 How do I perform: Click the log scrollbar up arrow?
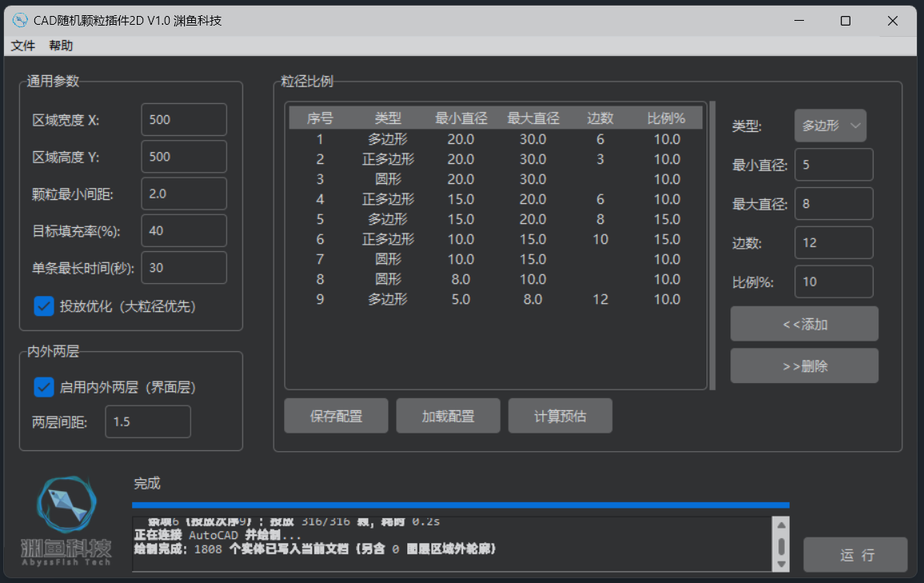coord(782,525)
